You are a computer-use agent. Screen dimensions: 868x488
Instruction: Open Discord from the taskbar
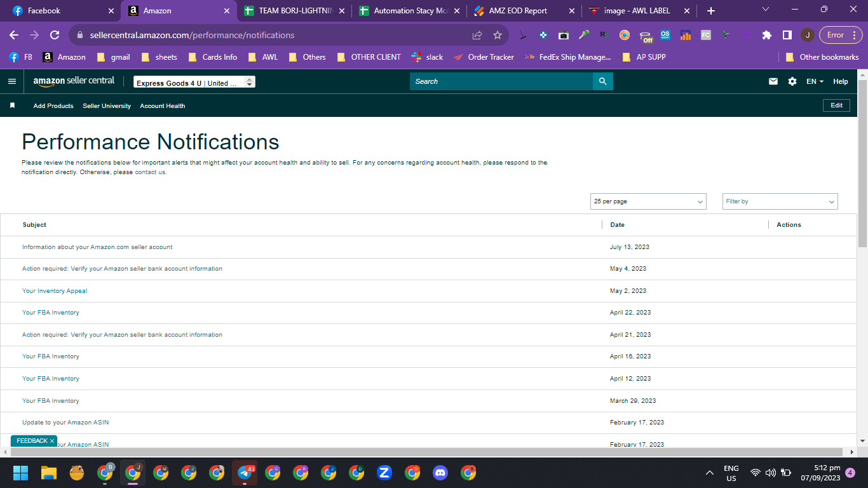click(x=440, y=473)
